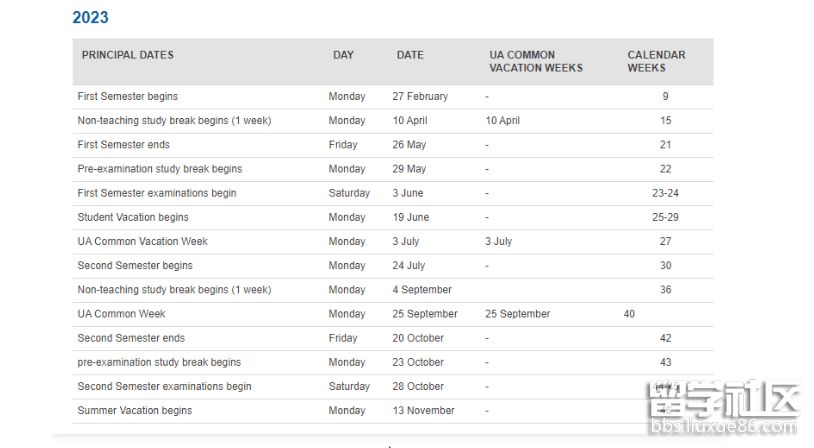Click the Calendar Weeks column header

tap(656, 62)
